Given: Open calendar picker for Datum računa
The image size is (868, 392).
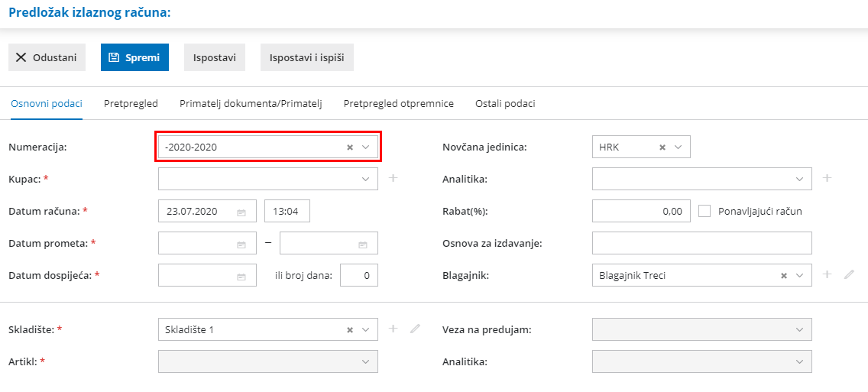Looking at the screenshot, I should tap(241, 212).
